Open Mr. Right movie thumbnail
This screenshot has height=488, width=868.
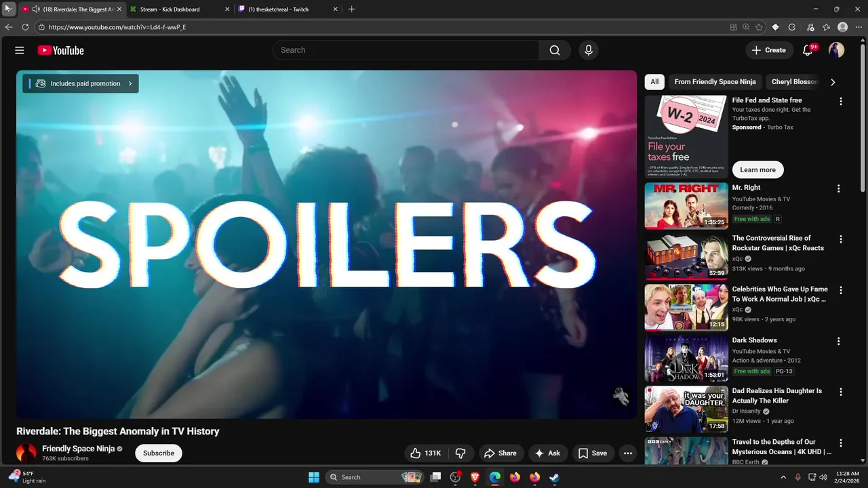tap(686, 206)
